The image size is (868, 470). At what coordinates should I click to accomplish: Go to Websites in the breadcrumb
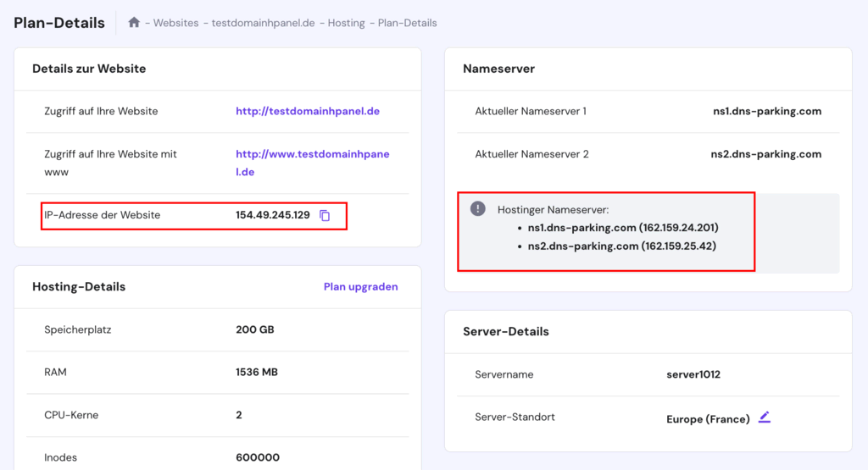177,23
